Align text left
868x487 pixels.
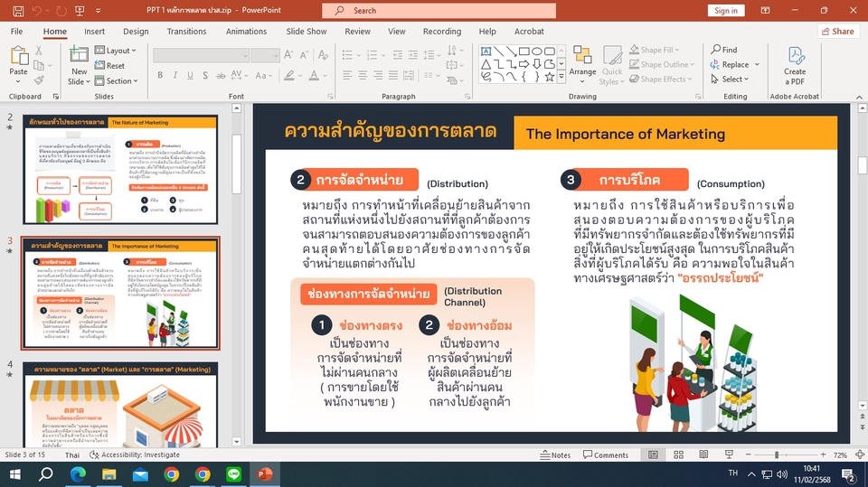pyautogui.click(x=347, y=75)
